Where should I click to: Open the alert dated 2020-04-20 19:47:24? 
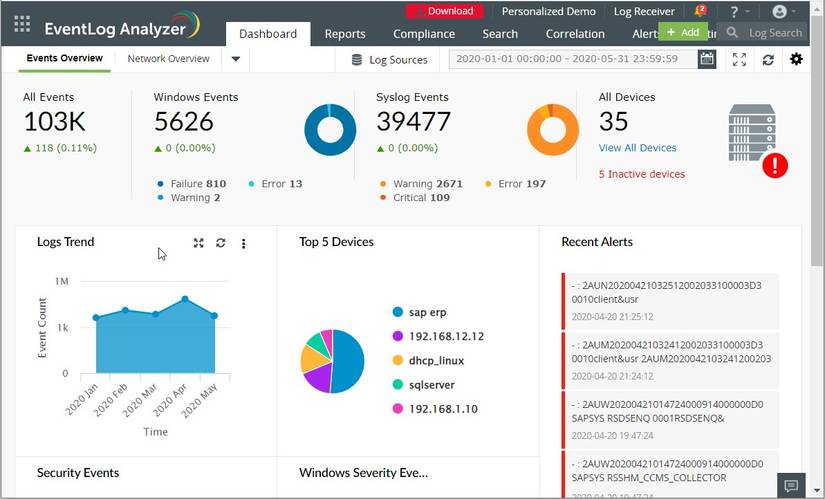[x=670, y=420]
